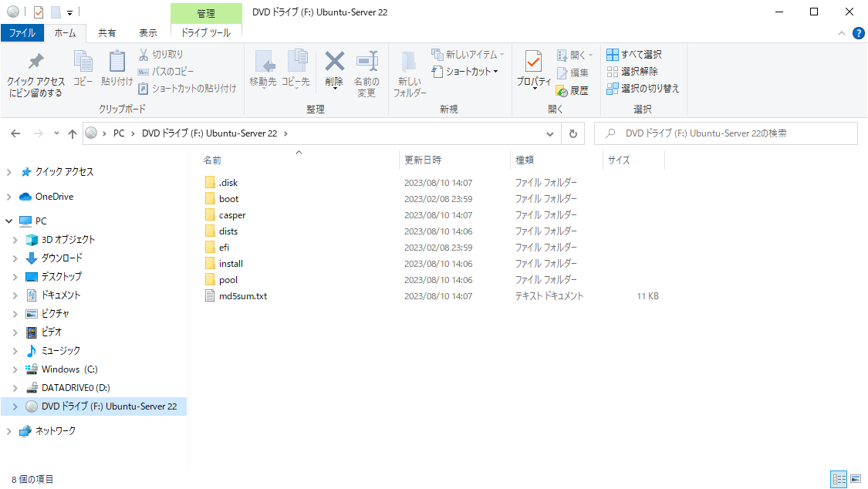Image resolution: width=868 pixels, height=489 pixels.
Task: Expand the Windows (C:) node
Action: coord(15,369)
